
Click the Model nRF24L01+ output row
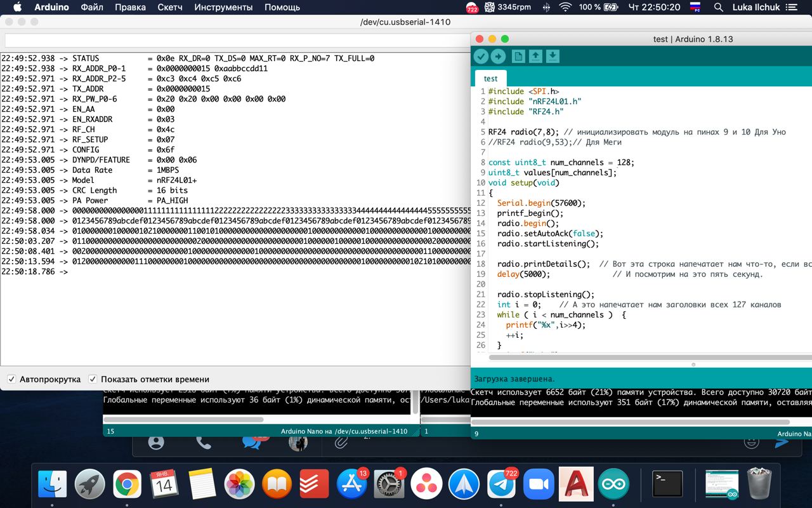[x=99, y=180]
